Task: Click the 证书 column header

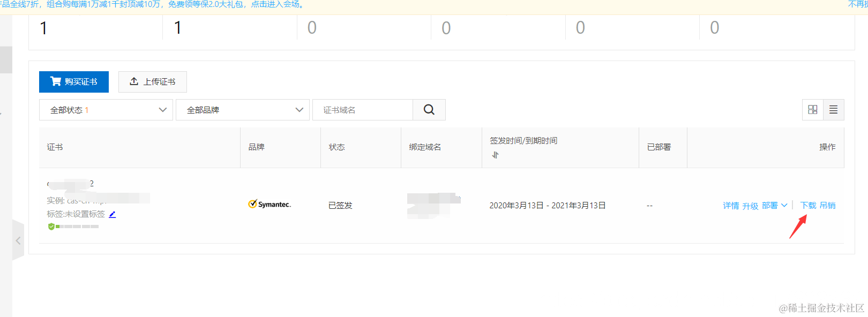Action: (x=55, y=147)
